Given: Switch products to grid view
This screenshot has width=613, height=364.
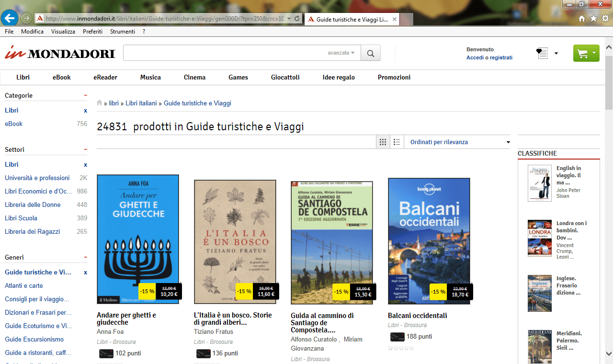Looking at the screenshot, I should [x=383, y=141].
